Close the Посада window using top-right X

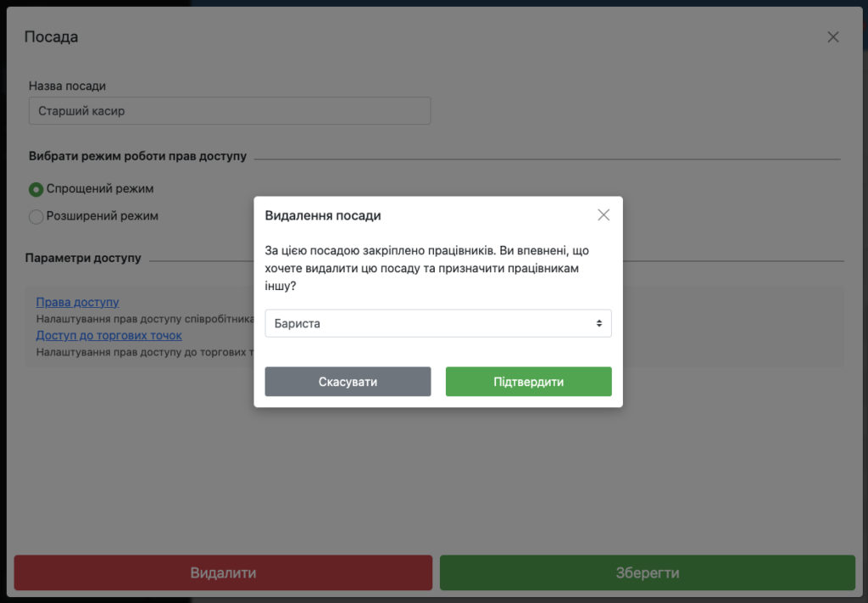833,36
